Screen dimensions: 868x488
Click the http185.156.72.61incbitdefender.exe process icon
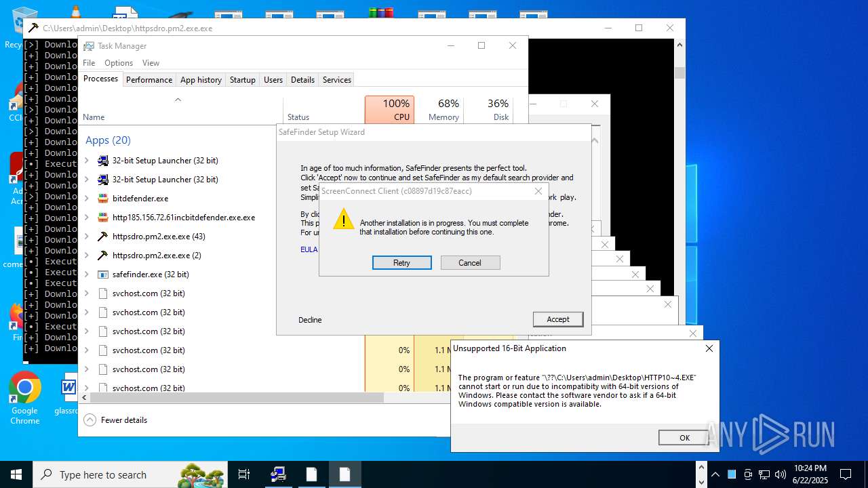pos(103,218)
